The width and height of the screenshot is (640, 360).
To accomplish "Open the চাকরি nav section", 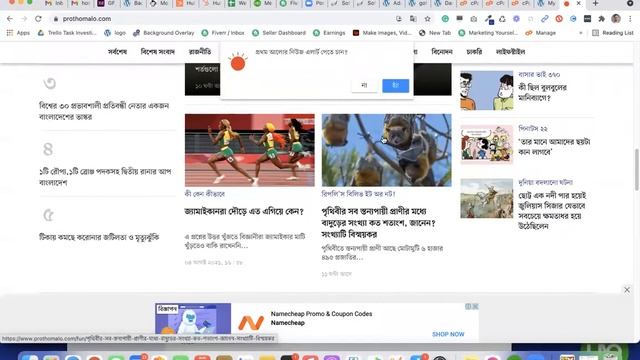I will click(474, 52).
